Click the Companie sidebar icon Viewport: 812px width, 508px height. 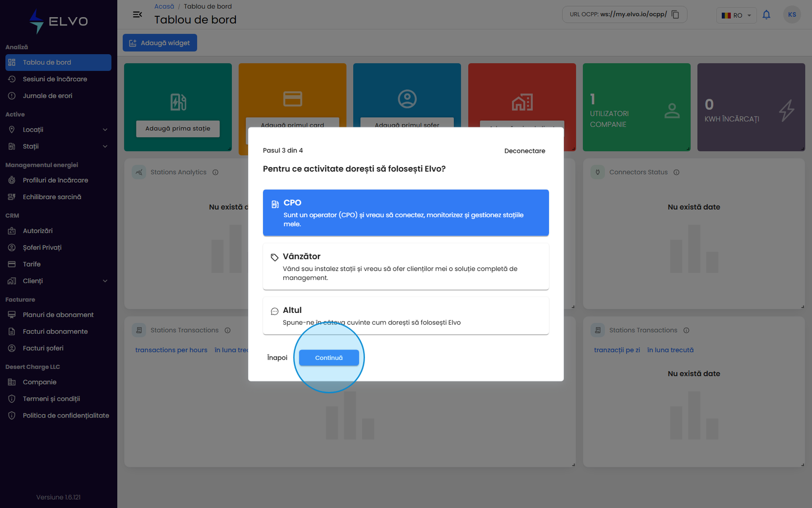(12, 383)
